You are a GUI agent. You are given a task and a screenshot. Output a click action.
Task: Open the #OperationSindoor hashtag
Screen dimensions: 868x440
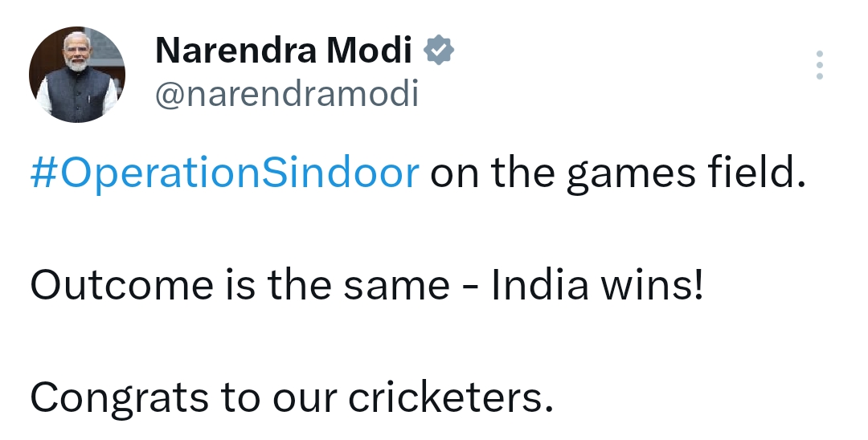click(225, 173)
